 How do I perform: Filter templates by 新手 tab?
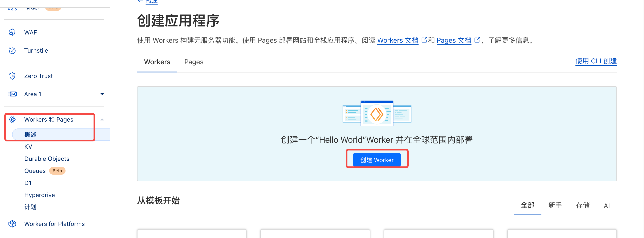555,205
